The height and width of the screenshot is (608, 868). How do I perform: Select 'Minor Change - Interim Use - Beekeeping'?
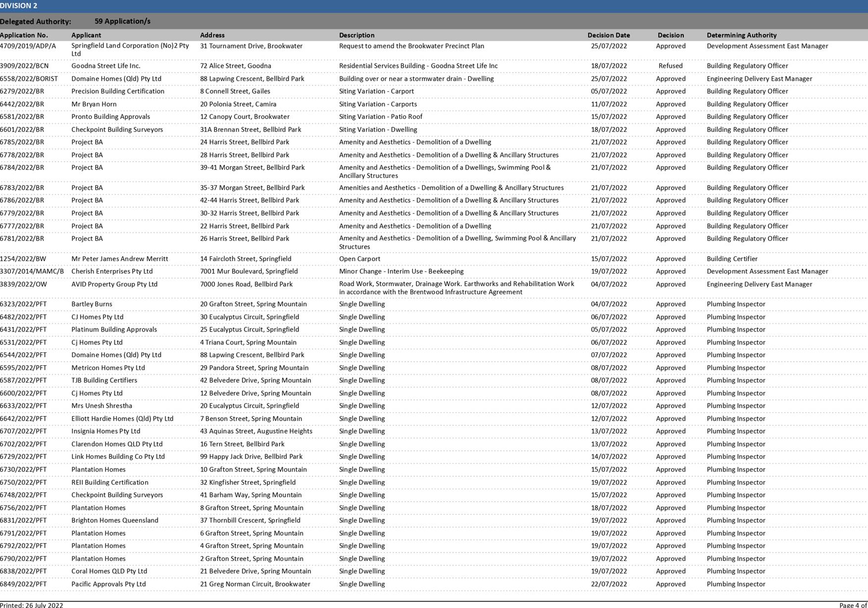point(401,272)
